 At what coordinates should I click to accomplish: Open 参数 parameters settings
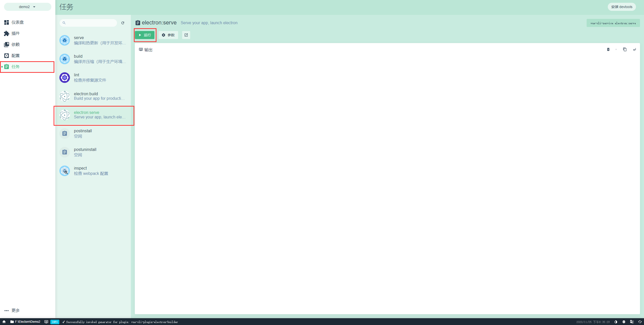tap(168, 35)
